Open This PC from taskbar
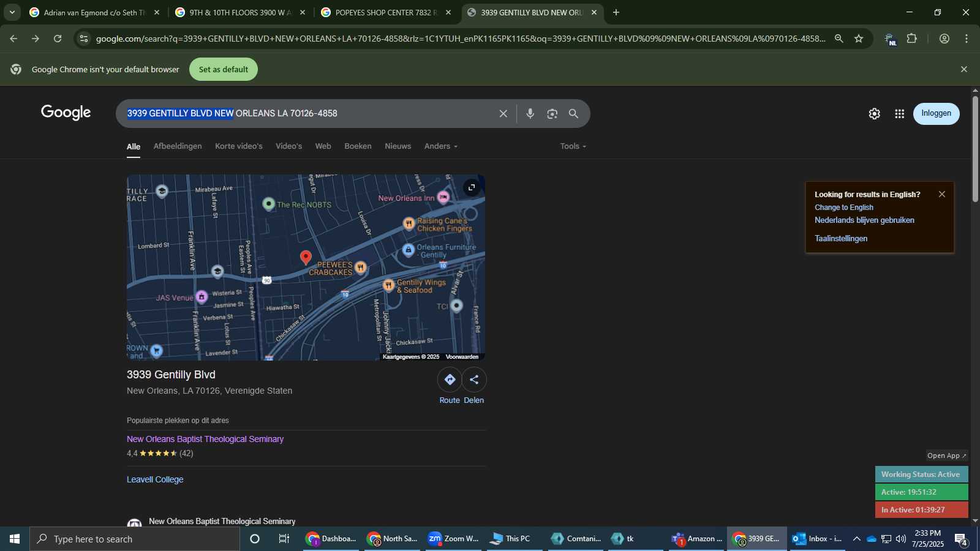 (514, 539)
